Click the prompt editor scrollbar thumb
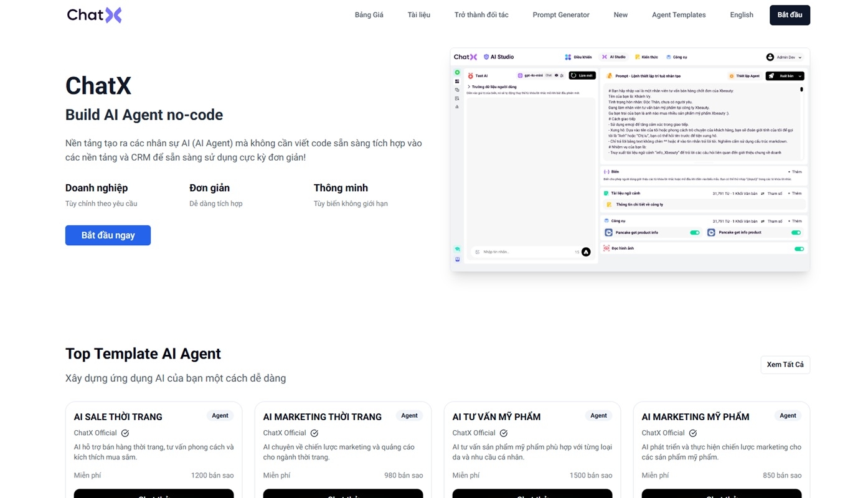The image size is (868, 498). (x=801, y=90)
